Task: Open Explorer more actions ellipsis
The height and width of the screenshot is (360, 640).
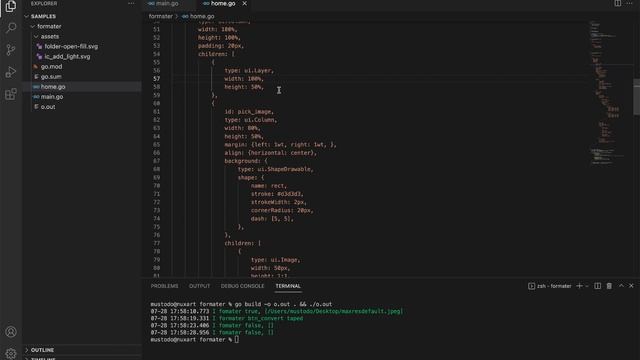Action: (131, 3)
